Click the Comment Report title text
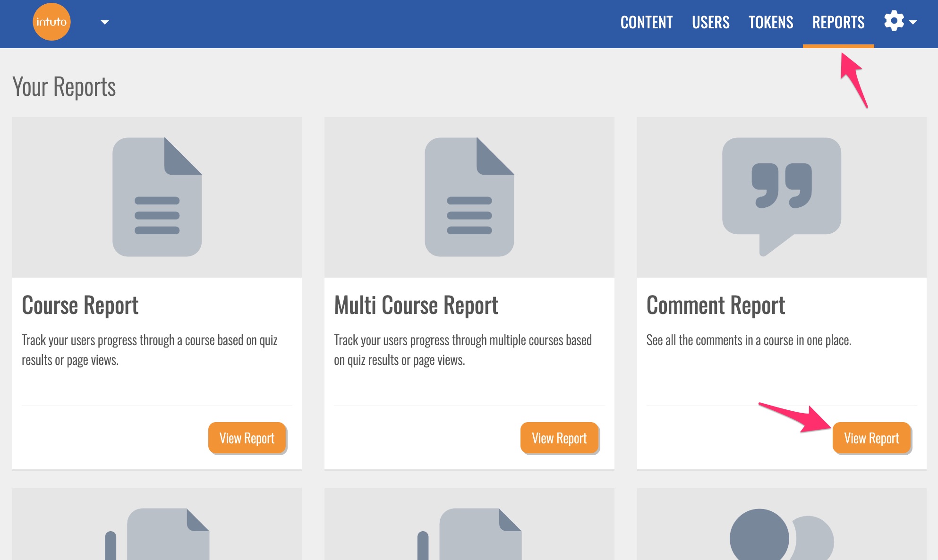This screenshot has height=560, width=938. pyautogui.click(x=715, y=305)
